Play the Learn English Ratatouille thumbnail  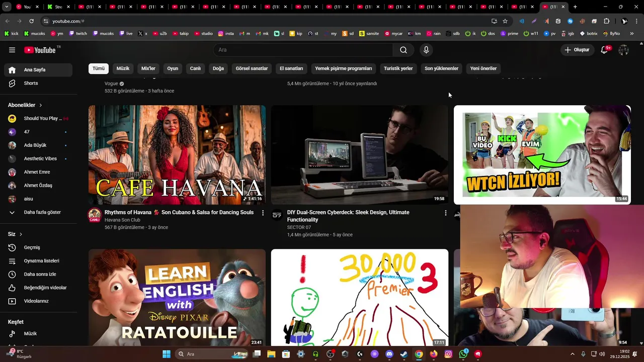coord(177,297)
